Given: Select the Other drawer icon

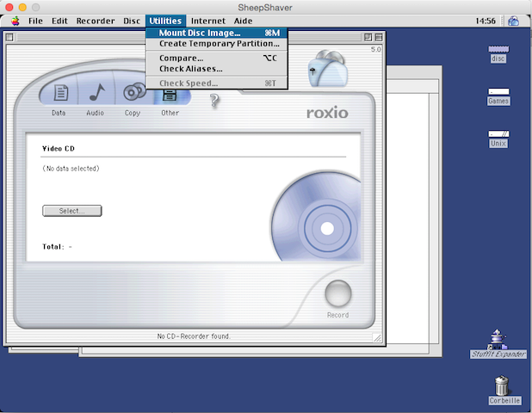Looking at the screenshot, I should (x=170, y=96).
